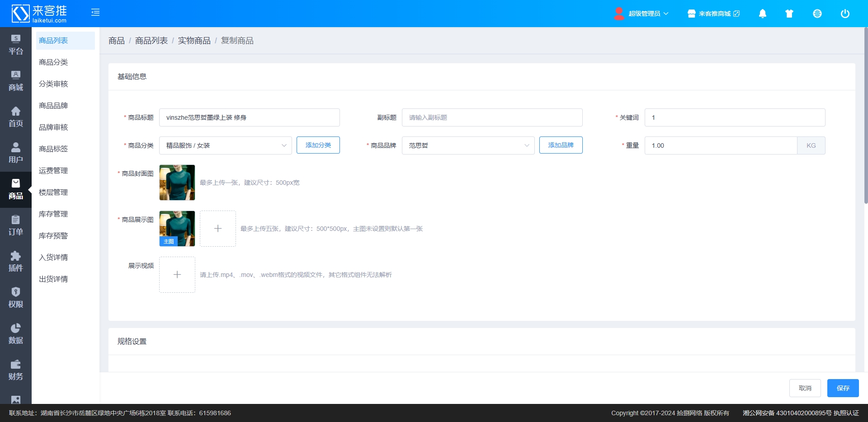
Task: Click the power logout icon
Action: [x=844, y=14]
